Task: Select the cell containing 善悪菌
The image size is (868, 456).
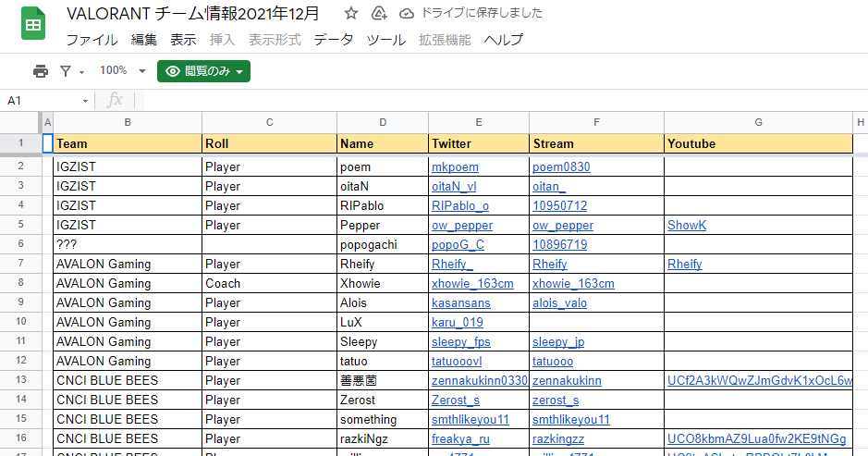Action: (x=383, y=380)
